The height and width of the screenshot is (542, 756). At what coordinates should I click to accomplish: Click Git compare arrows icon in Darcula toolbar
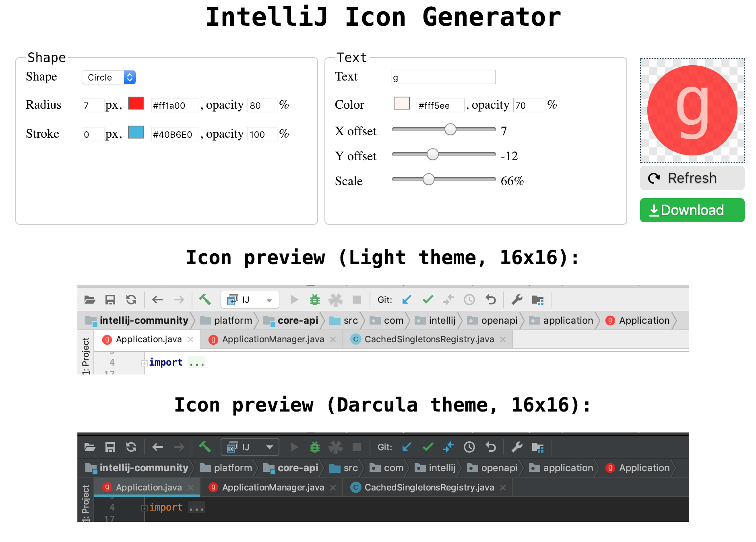pos(448,447)
